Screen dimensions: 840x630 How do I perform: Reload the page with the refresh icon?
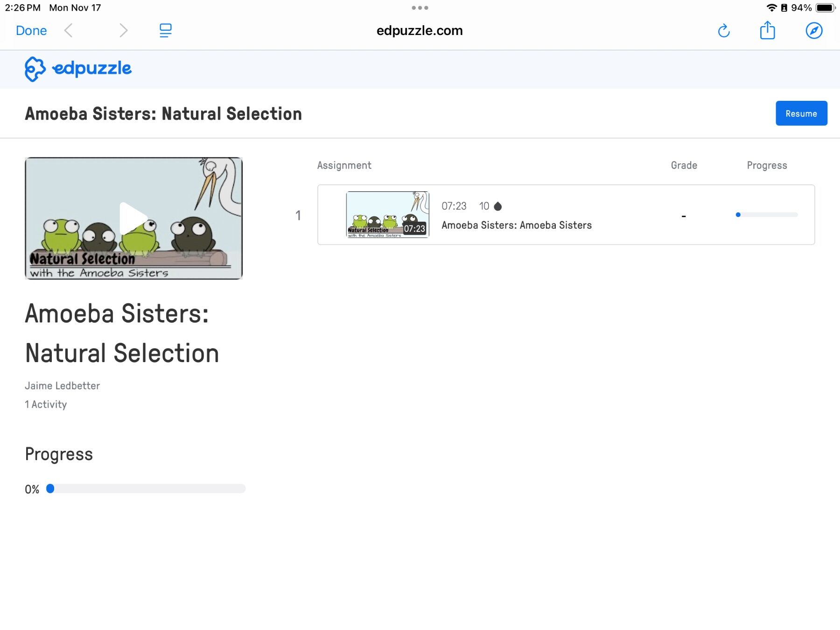click(x=724, y=30)
